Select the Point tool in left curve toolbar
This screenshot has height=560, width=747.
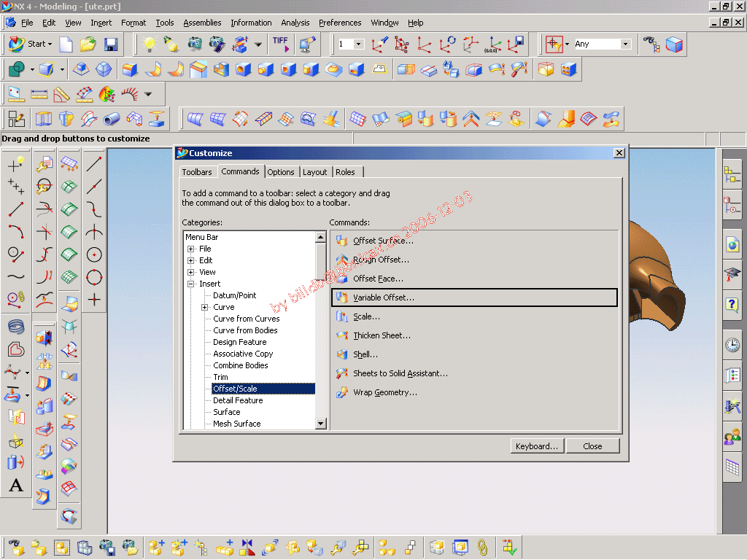[16, 164]
